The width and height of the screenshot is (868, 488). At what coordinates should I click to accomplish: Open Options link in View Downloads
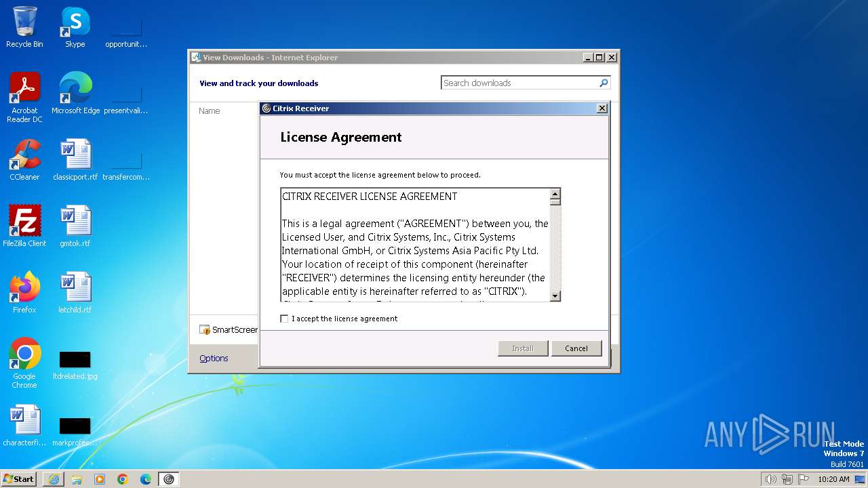214,359
